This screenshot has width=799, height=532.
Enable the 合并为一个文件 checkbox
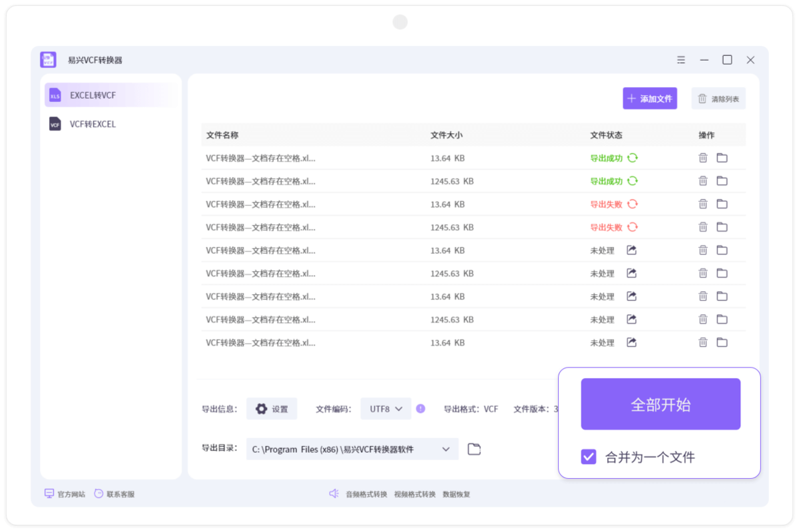click(587, 457)
